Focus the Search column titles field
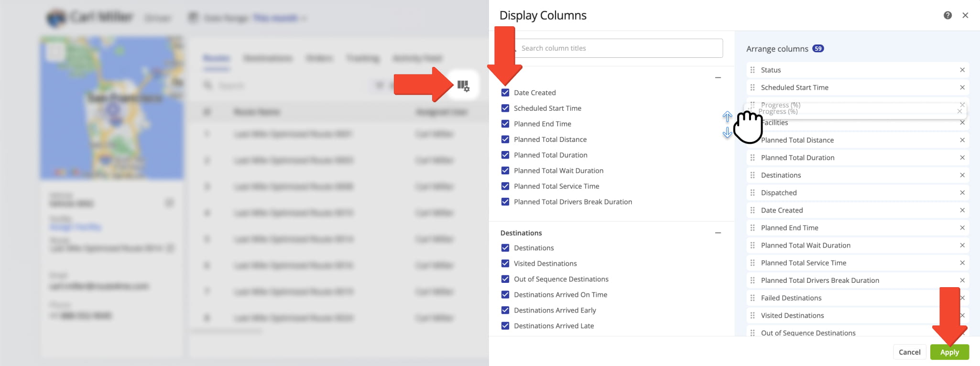 click(x=617, y=48)
